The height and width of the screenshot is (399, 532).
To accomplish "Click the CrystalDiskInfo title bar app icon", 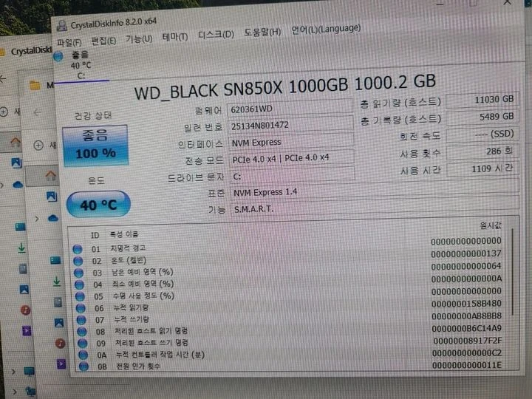I will pos(62,25).
